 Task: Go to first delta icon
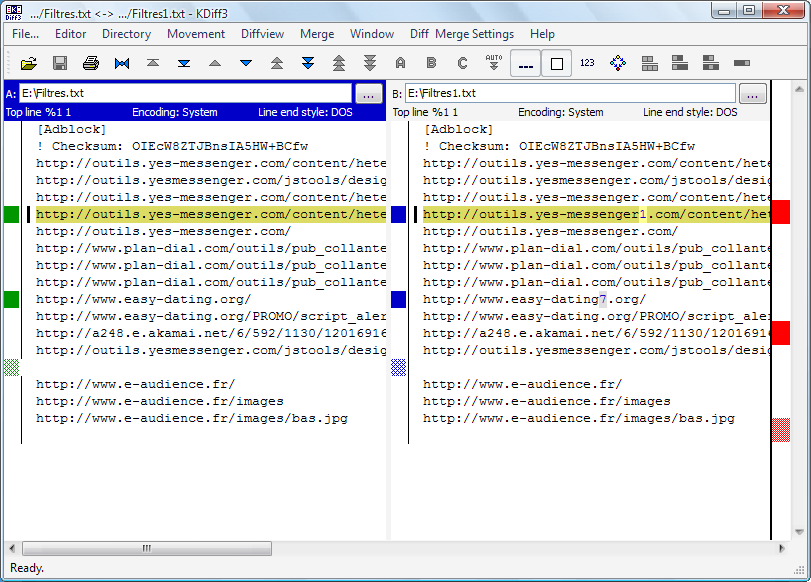point(153,63)
